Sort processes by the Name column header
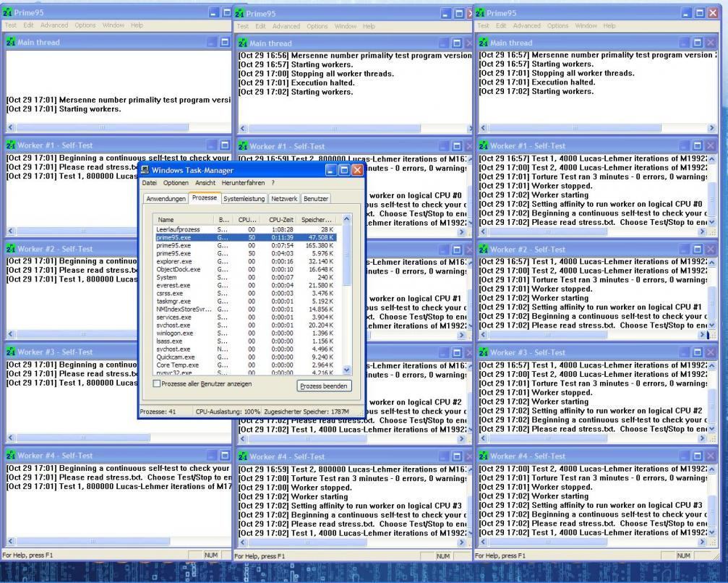 pos(184,220)
